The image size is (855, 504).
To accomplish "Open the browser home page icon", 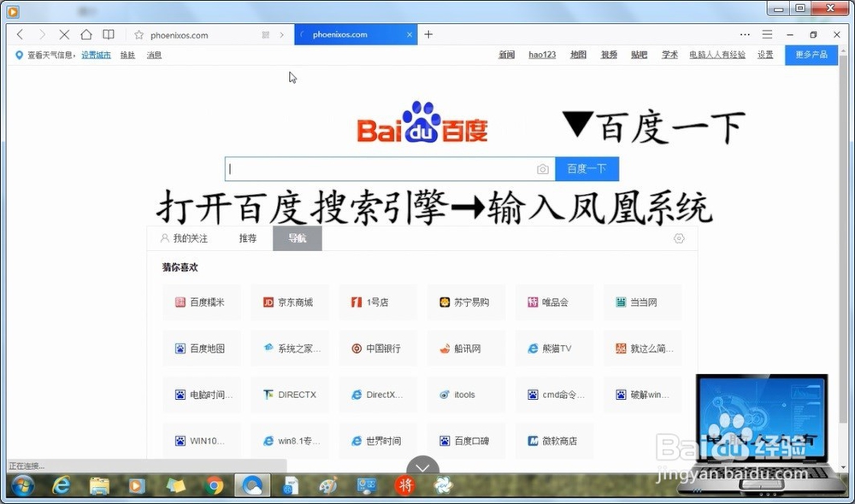I will [x=86, y=34].
